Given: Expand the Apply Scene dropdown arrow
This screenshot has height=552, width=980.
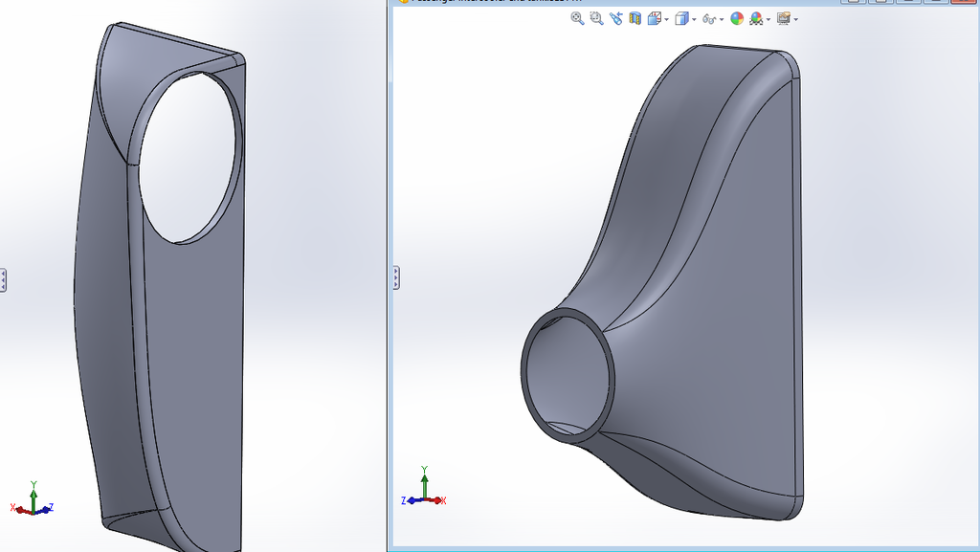Looking at the screenshot, I should (768, 20).
